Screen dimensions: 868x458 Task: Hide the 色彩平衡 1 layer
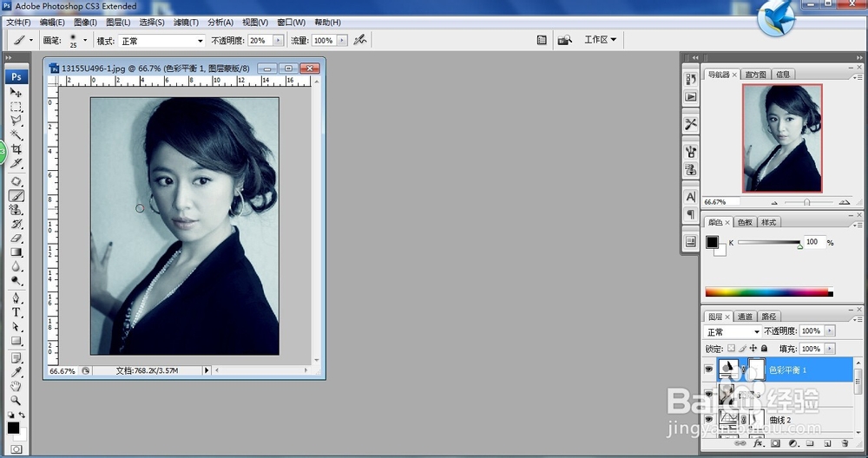tap(708, 370)
